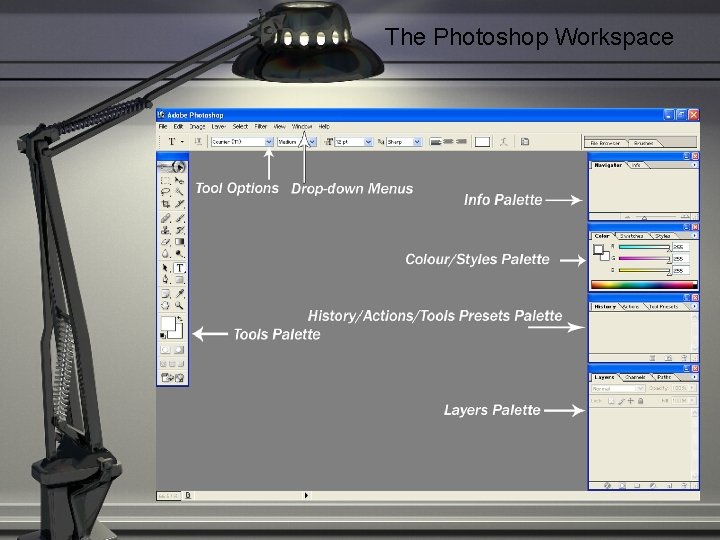Toggle Lock Image Pixels brush icon
This screenshot has width=720, height=540.
[x=621, y=401]
